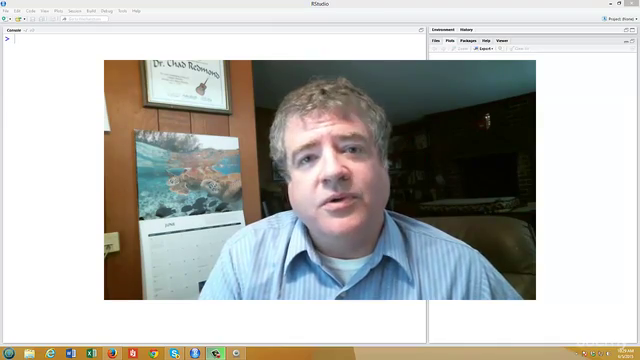The height and width of the screenshot is (360, 640).
Task: Open the Tools menu
Action: [x=122, y=11]
